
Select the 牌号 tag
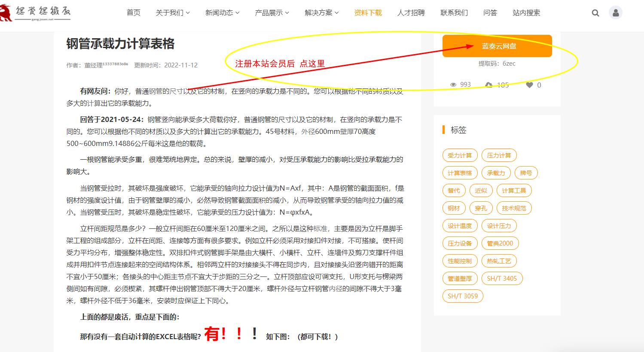526,173
